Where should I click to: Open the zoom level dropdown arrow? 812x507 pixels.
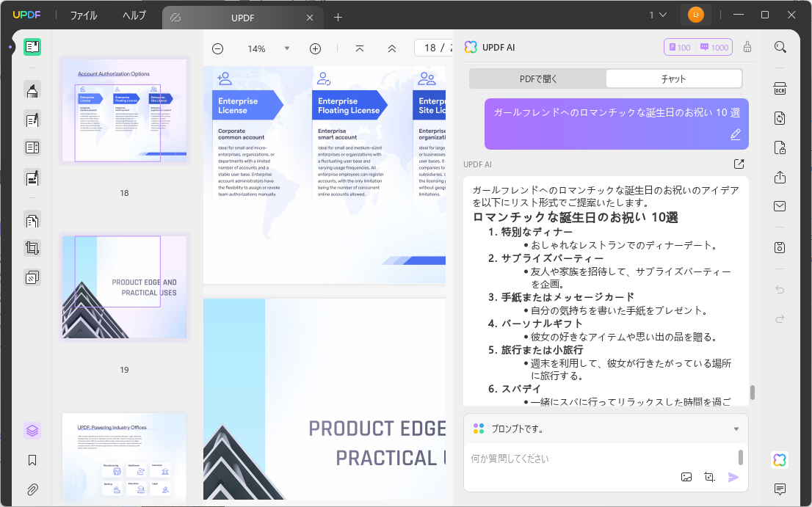[287, 48]
